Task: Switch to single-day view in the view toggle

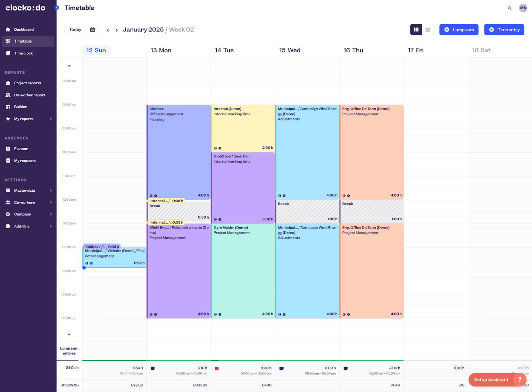Action: [428, 29]
